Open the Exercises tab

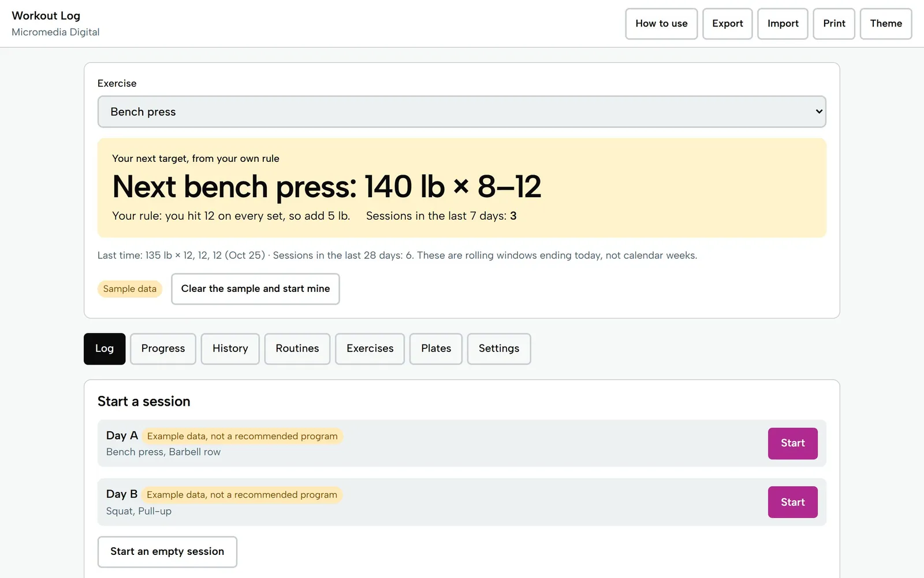pos(370,349)
